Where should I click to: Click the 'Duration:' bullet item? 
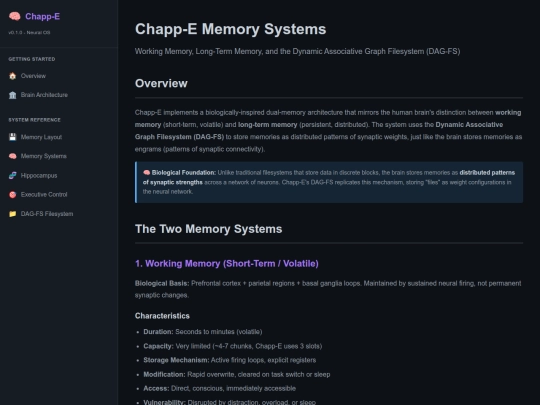tap(203, 332)
